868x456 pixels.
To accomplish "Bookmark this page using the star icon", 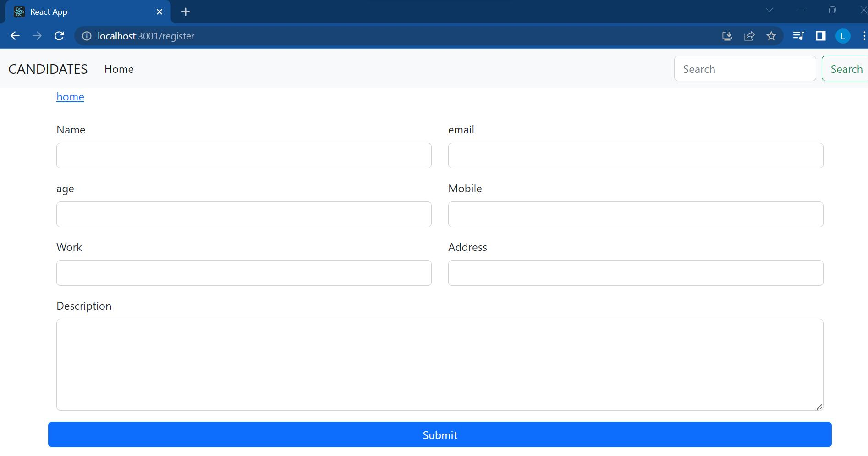I will (771, 36).
